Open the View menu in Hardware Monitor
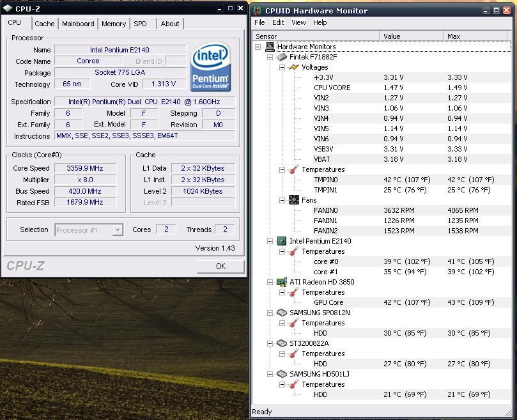Image resolution: width=517 pixels, height=420 pixels. (x=298, y=22)
